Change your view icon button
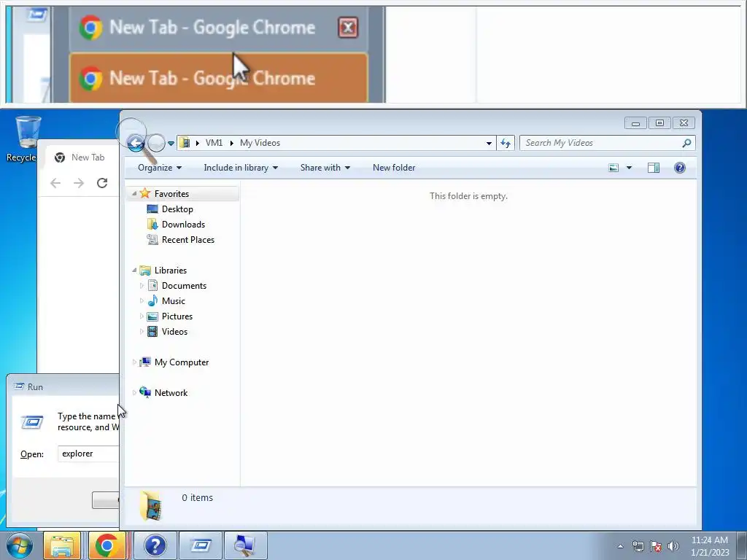The height and width of the screenshot is (560, 747). (x=614, y=168)
